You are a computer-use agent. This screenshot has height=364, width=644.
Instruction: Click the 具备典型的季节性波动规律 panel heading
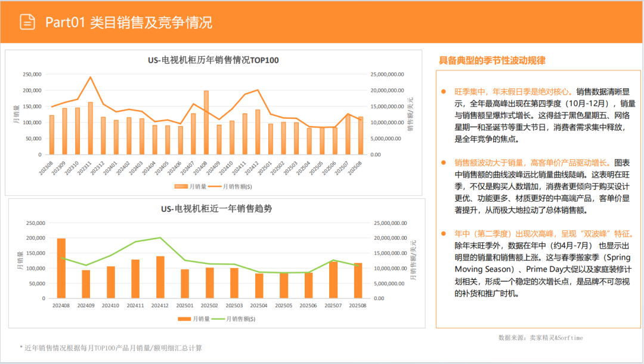coord(494,60)
